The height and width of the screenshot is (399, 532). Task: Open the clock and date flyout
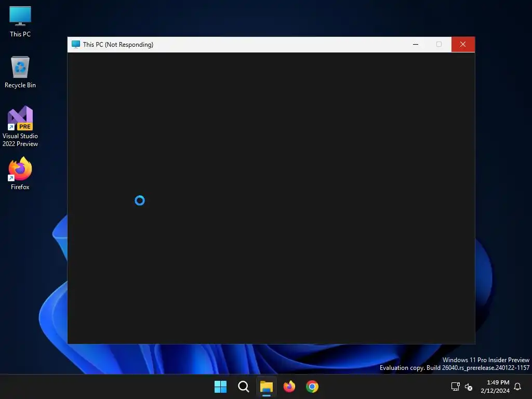tap(495, 387)
